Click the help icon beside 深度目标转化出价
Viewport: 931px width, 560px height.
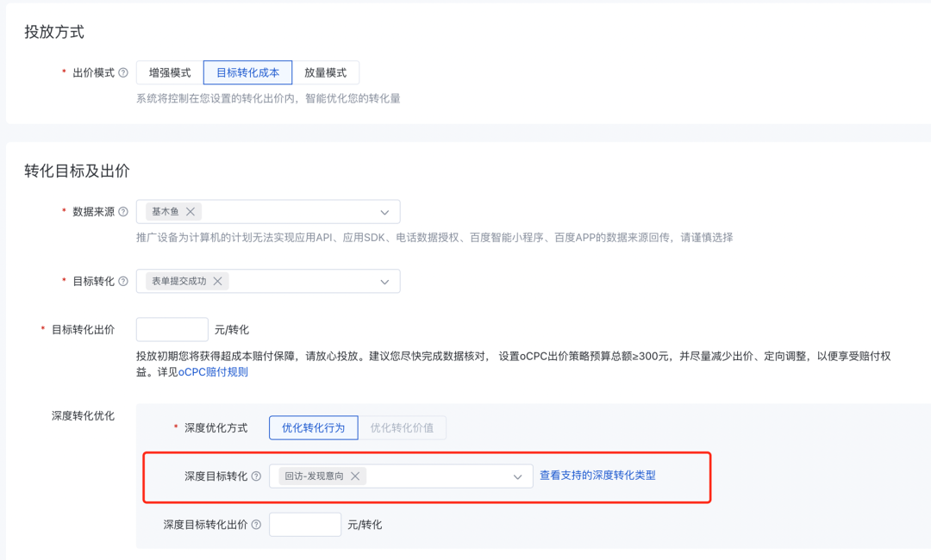[254, 523]
